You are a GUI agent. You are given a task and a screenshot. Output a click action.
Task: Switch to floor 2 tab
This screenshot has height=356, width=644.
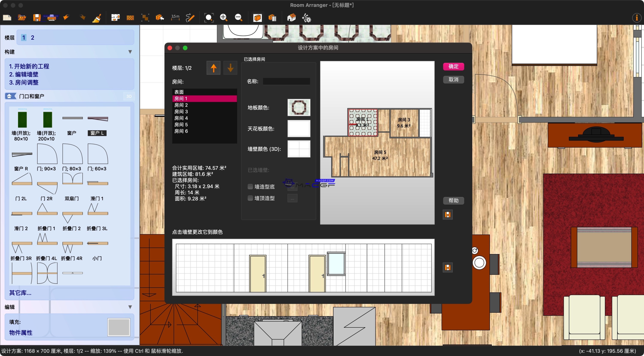32,37
